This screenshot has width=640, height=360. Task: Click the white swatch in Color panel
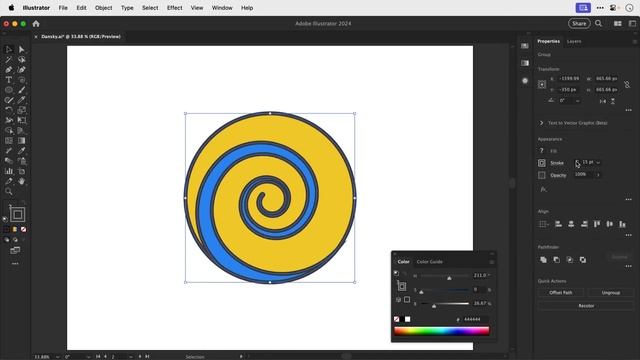tap(407, 319)
